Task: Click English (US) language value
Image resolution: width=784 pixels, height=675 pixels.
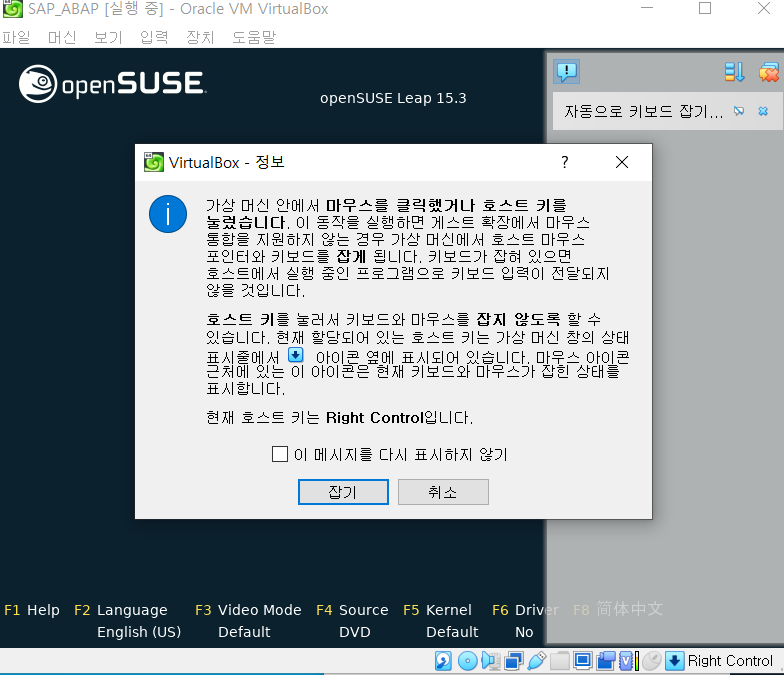Action: point(139,632)
